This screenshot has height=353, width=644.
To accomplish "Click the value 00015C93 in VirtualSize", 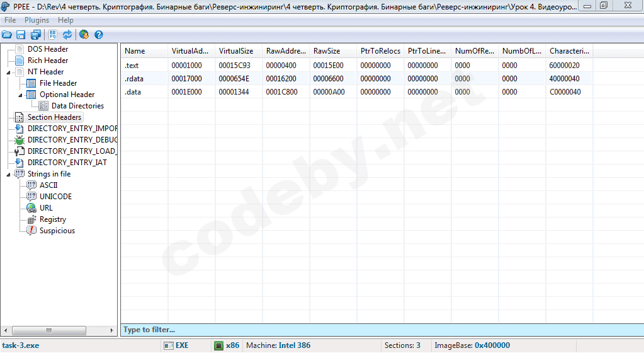I will (x=234, y=66).
